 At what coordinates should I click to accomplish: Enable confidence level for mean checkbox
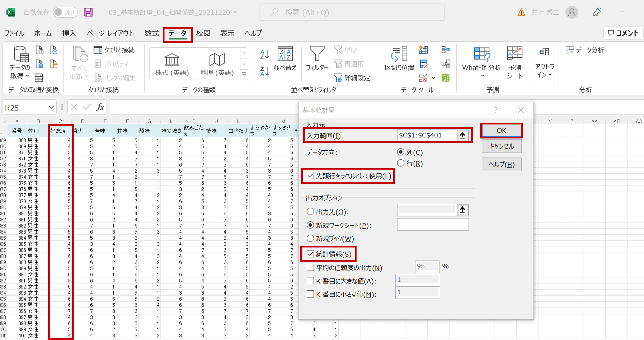click(x=310, y=268)
